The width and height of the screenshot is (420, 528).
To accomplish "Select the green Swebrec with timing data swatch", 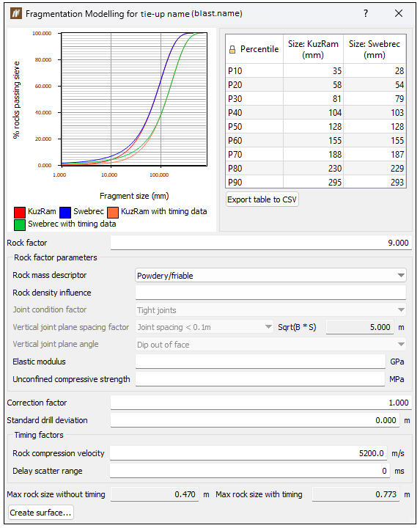I will (20, 225).
